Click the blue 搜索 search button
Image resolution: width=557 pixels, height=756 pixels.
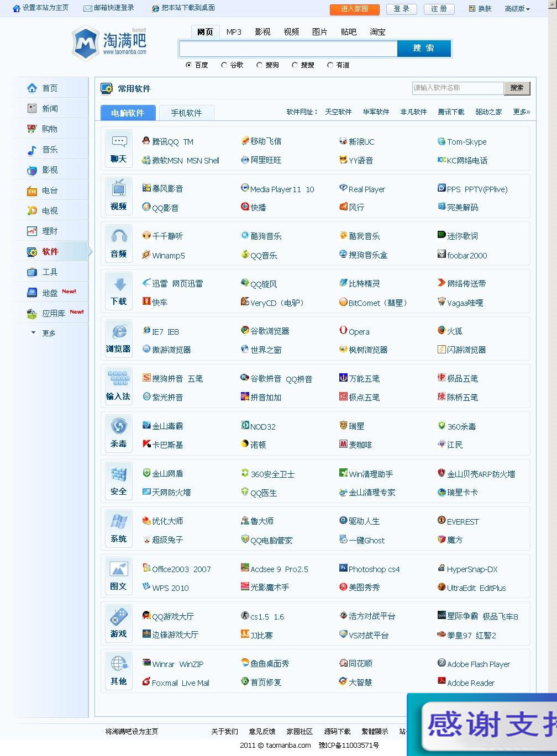(424, 48)
